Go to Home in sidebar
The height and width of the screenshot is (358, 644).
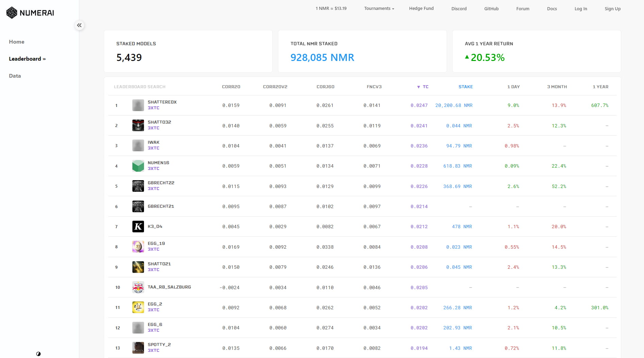[x=17, y=42]
